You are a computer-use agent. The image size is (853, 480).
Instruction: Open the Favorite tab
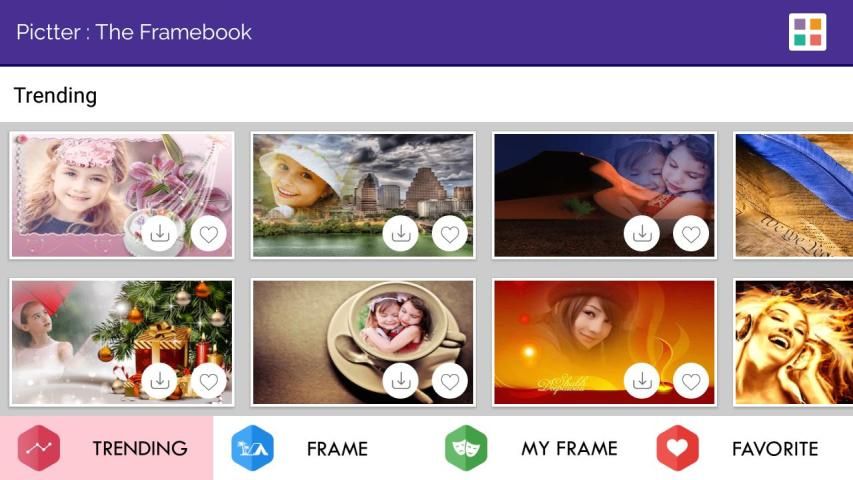pos(746,448)
